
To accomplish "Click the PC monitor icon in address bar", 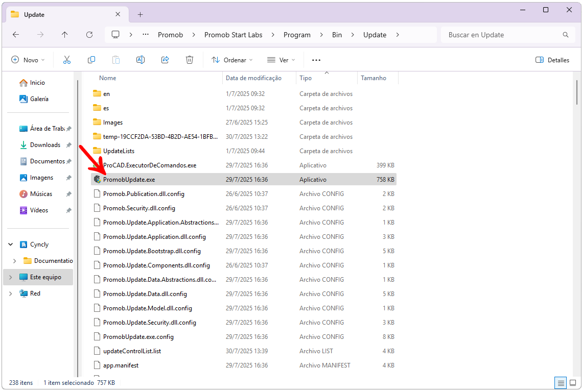I will pyautogui.click(x=115, y=35).
